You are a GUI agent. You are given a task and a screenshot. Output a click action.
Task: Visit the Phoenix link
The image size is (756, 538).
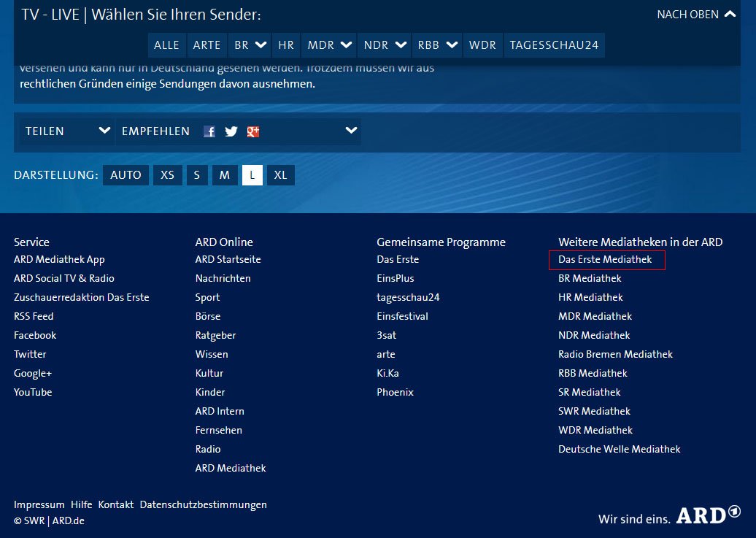(396, 392)
